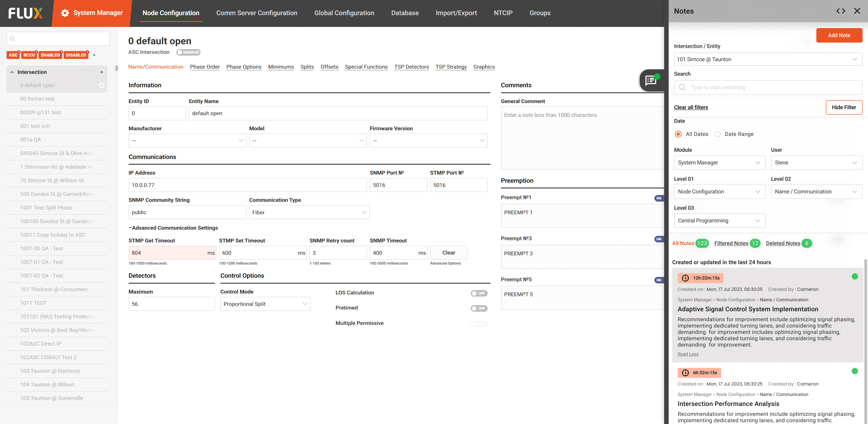Click the clock icon on 12h:32m:15s note
This screenshot has height=424, width=868.
pyautogui.click(x=685, y=278)
